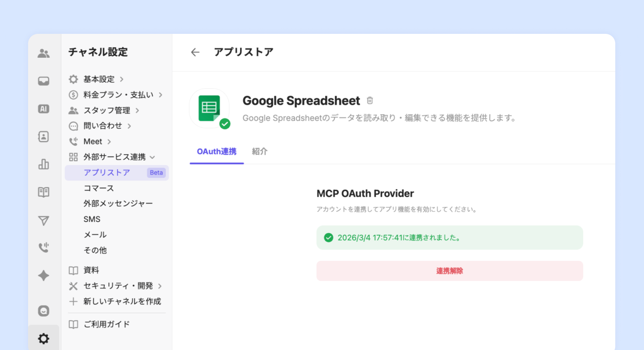Expand the 問い合わせ chevron
This screenshot has height=350, width=644.
tap(129, 126)
